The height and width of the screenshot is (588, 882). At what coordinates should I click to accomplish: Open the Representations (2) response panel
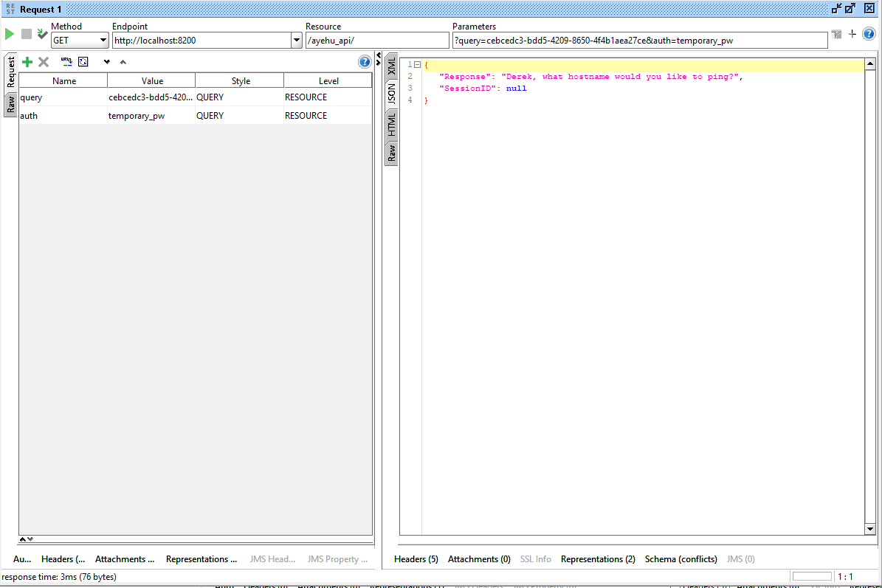[597, 559]
